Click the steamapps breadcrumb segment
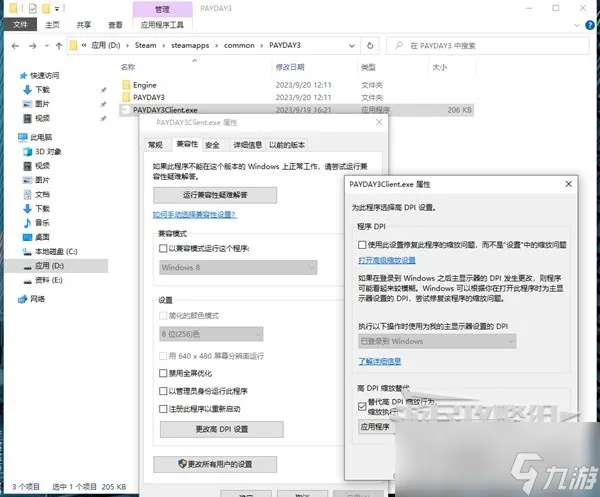This screenshot has height=497, width=600. 190,45
